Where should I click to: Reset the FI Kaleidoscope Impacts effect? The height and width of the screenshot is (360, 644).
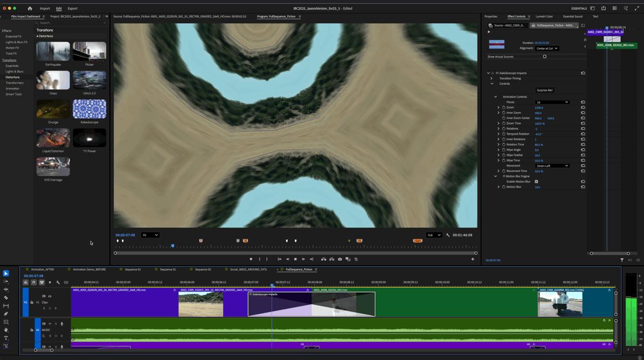(x=583, y=73)
